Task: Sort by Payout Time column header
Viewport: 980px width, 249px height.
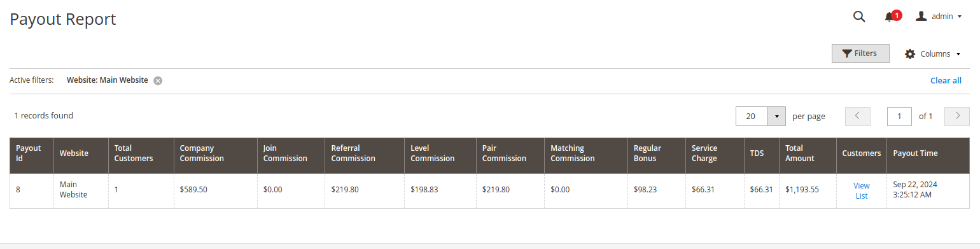Action: (928, 155)
